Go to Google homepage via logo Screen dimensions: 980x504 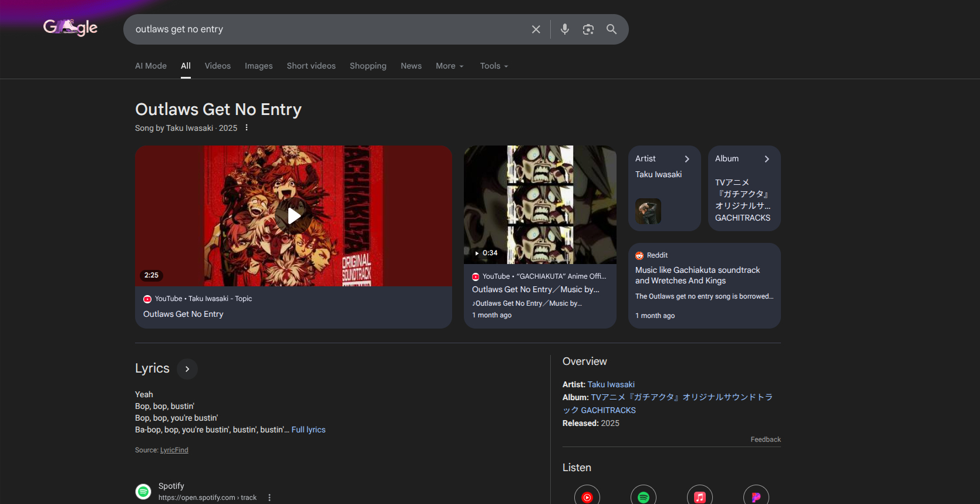pyautogui.click(x=70, y=28)
